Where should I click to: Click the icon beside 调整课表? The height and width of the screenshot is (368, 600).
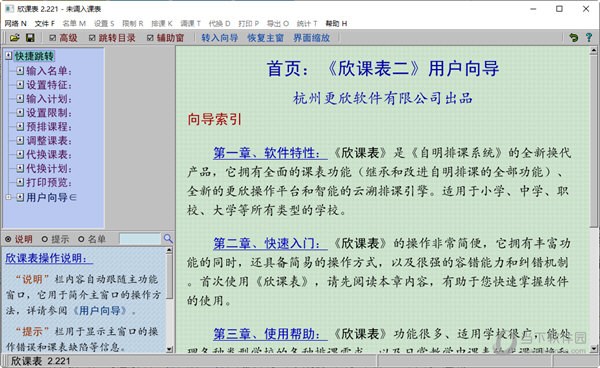[x=20, y=140]
